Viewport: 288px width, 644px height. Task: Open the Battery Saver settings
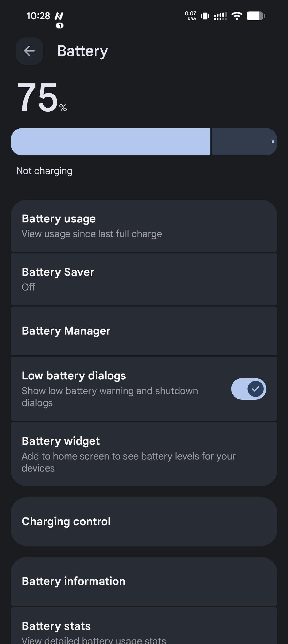144,279
